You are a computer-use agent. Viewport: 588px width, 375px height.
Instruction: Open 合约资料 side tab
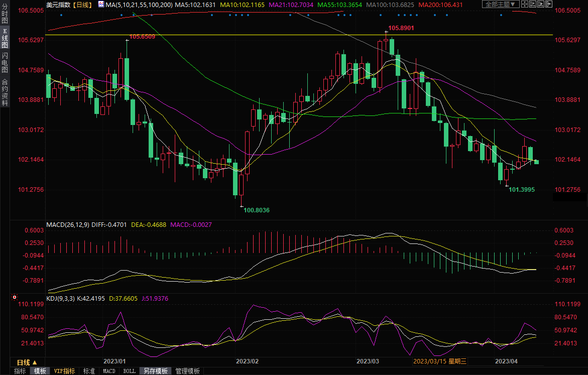click(5, 92)
